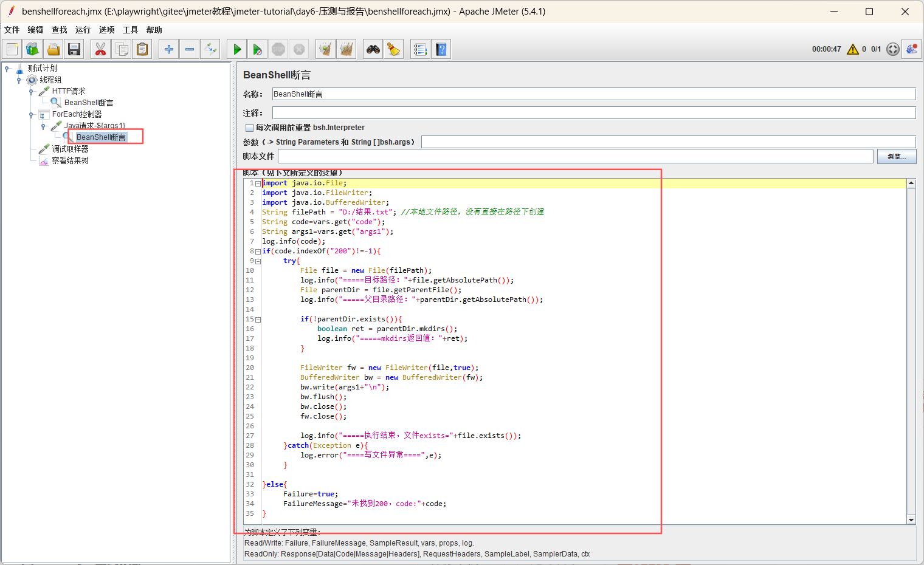
Task: Fold code block at script line 1
Action: (258, 183)
